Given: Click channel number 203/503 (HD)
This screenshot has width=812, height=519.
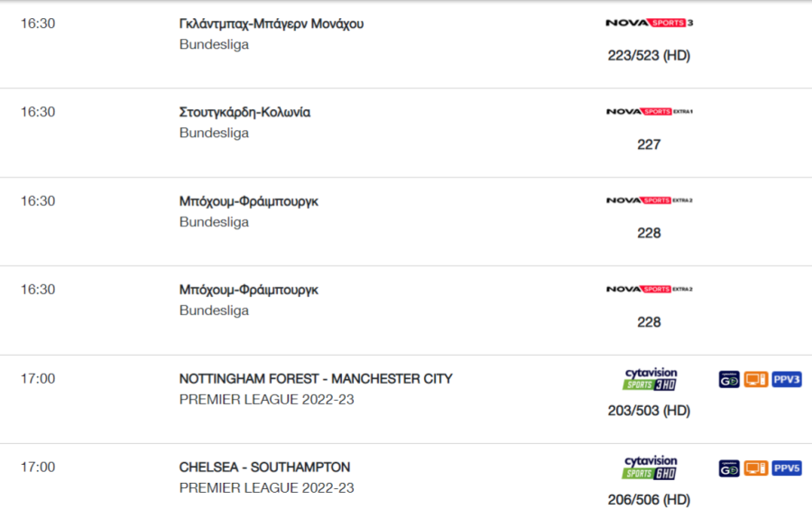Looking at the screenshot, I should 649,411.
